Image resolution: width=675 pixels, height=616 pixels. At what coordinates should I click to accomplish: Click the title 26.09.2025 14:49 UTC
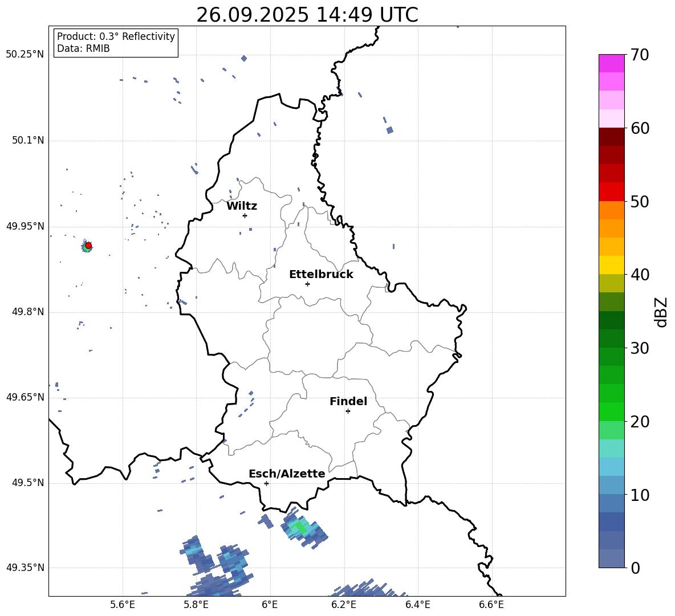(x=307, y=15)
